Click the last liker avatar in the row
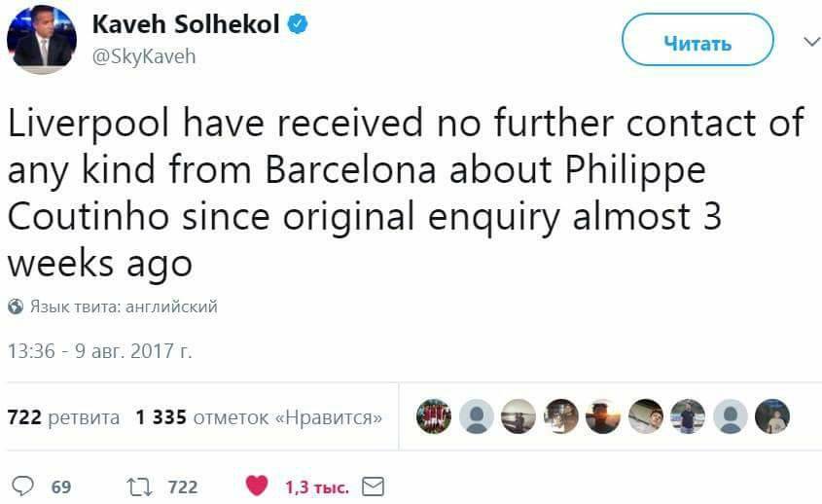 point(772,416)
